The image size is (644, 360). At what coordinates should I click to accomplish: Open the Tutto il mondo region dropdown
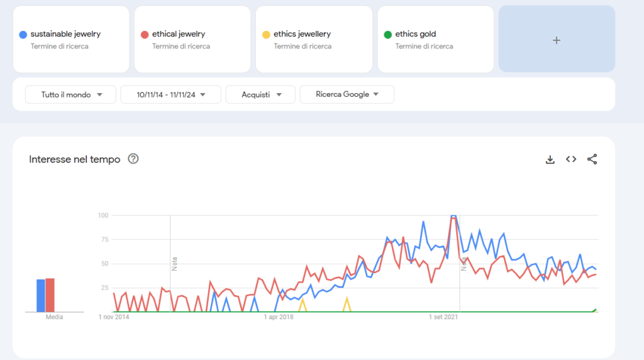(x=70, y=94)
